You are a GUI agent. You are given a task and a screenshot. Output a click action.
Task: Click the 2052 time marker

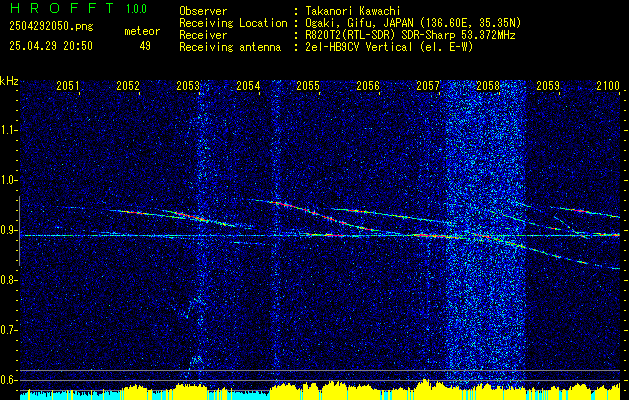click(x=128, y=85)
